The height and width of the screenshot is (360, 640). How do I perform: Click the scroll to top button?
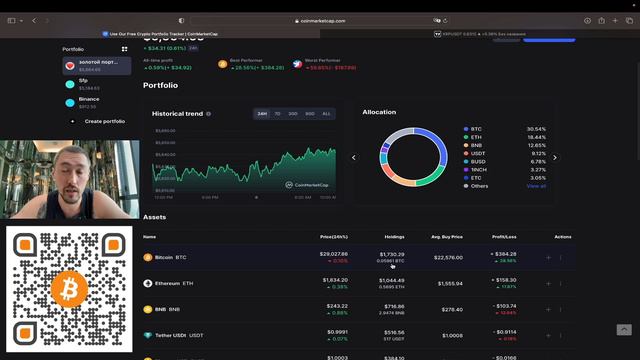pos(624,329)
